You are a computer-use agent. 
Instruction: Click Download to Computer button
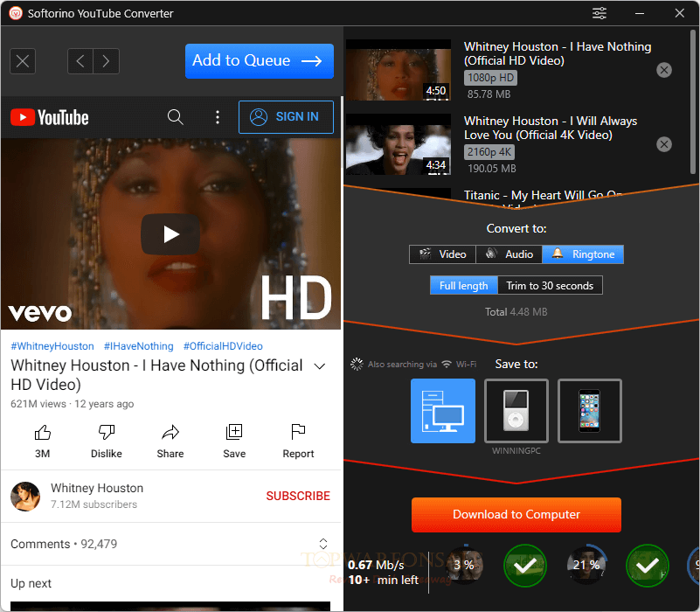[516, 515]
